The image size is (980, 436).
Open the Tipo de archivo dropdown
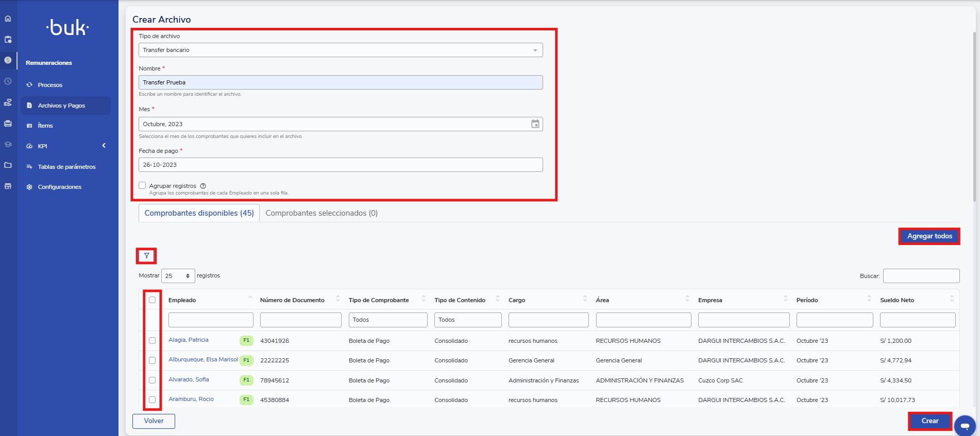click(340, 50)
